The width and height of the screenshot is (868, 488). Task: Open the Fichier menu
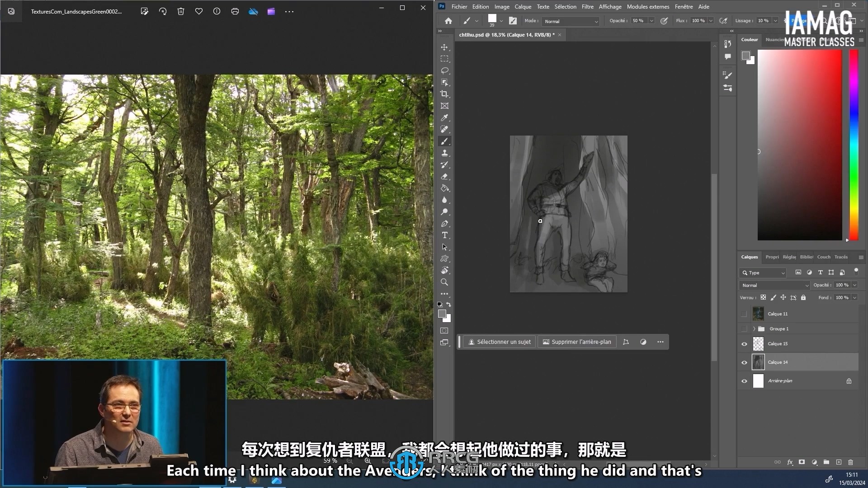click(459, 7)
